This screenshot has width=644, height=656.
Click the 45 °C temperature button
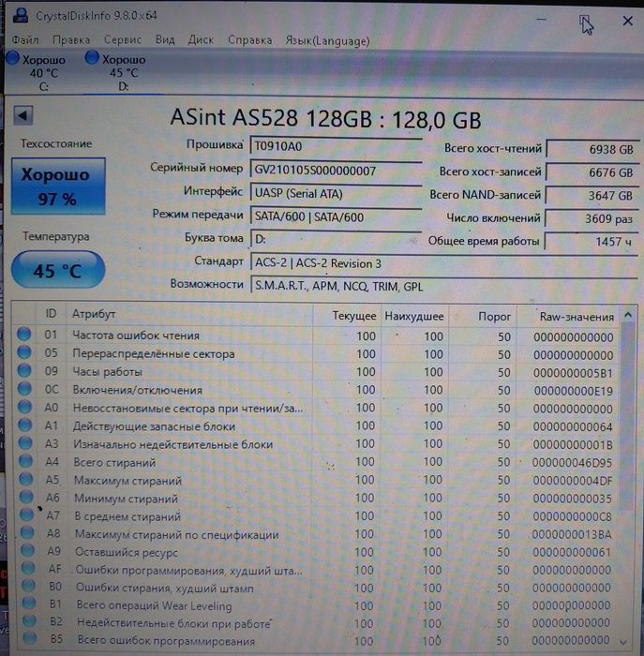pos(58,270)
